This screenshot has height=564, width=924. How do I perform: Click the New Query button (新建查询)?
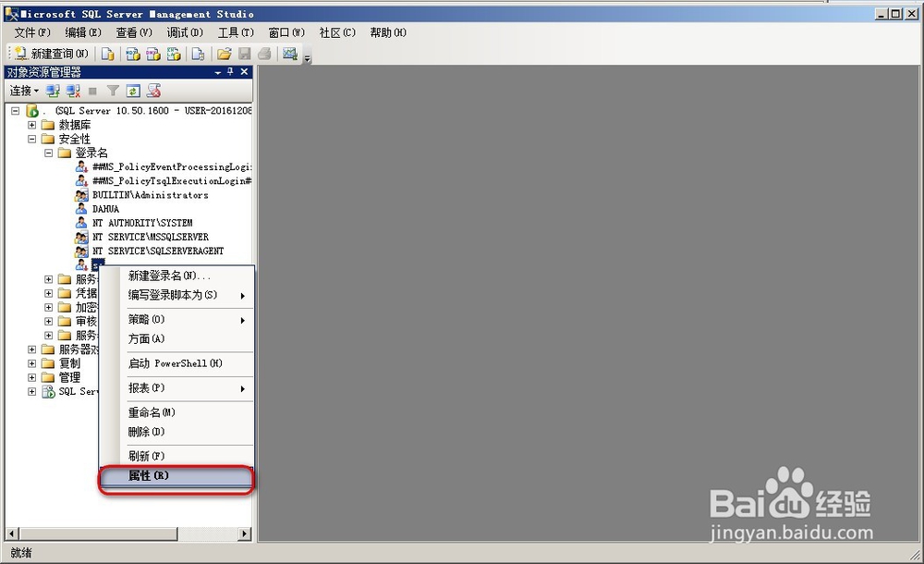click(x=52, y=54)
